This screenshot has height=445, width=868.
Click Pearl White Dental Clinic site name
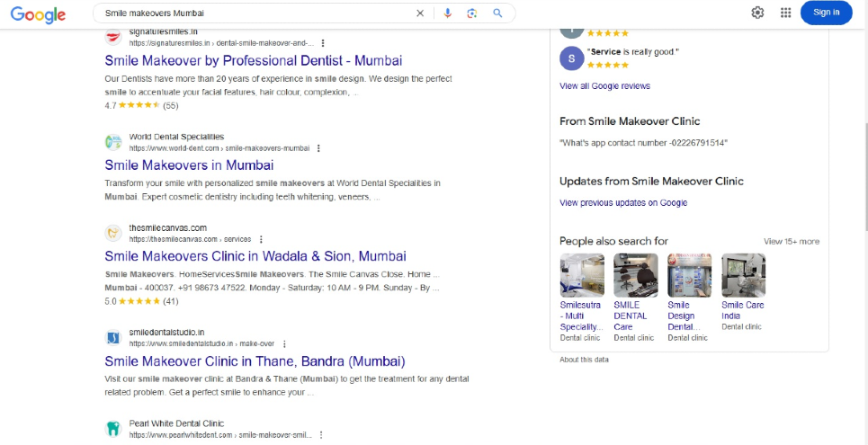coord(176,423)
